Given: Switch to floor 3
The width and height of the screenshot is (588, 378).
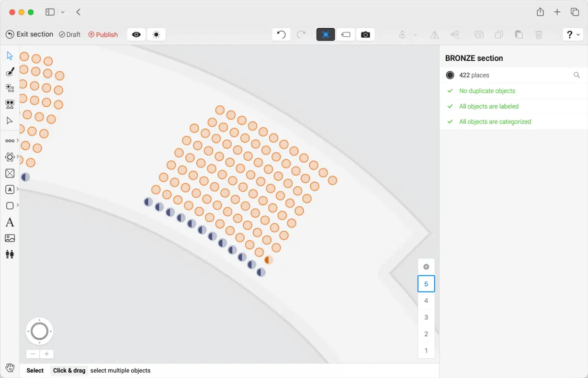Looking at the screenshot, I should 426,317.
